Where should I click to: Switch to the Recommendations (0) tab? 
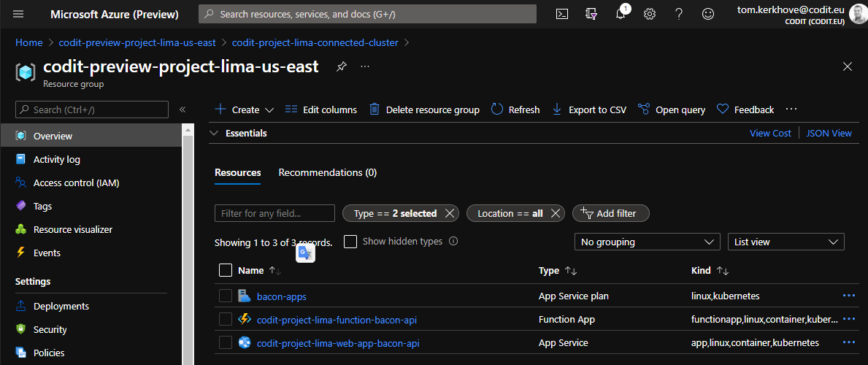pos(328,172)
